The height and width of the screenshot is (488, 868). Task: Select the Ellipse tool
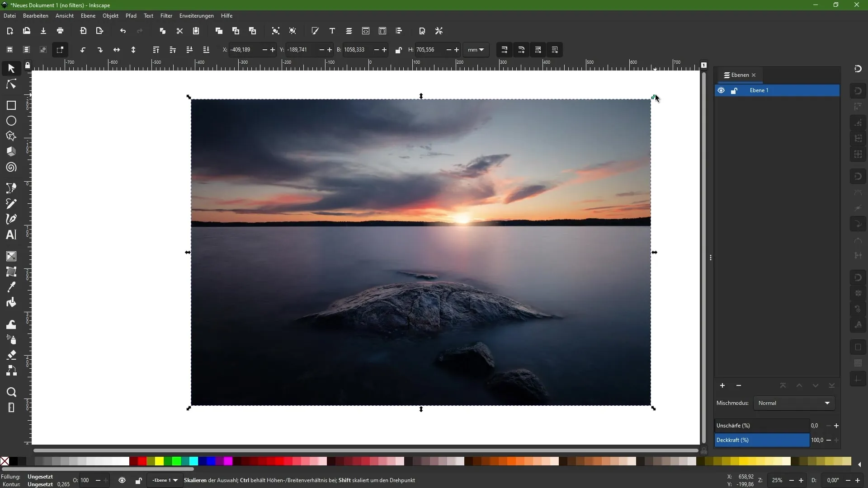tap(11, 121)
